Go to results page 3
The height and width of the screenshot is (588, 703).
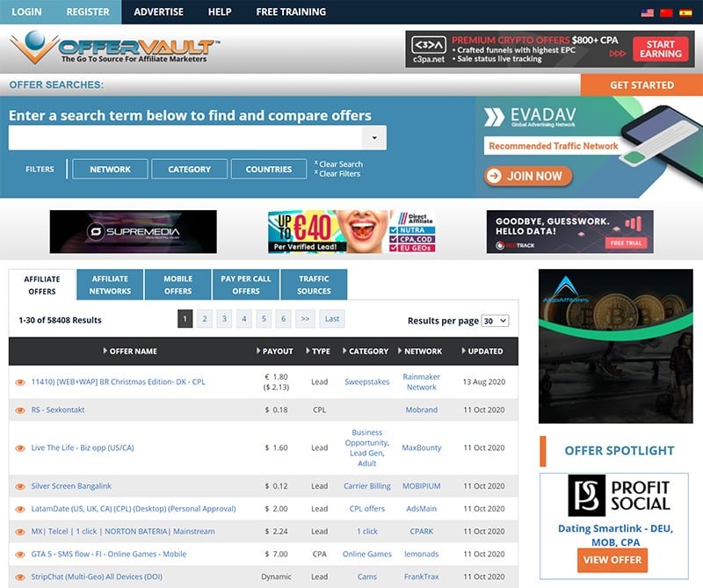(224, 319)
